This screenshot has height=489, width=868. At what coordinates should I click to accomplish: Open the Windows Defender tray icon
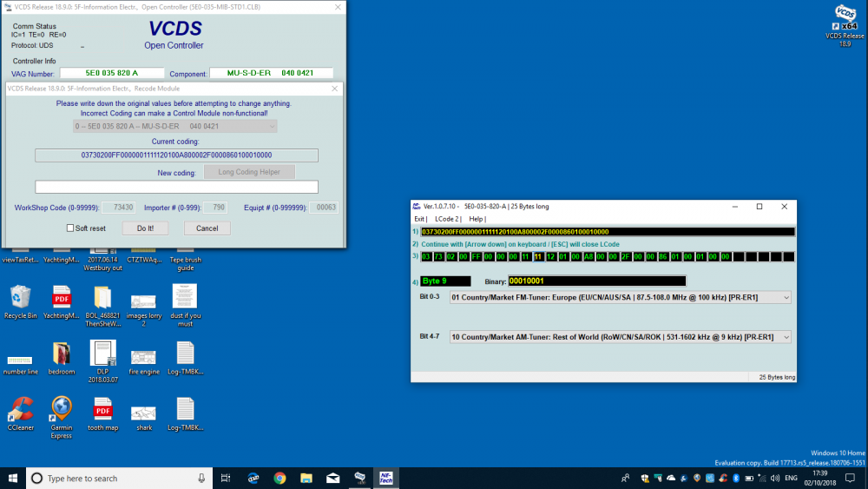coord(644,478)
